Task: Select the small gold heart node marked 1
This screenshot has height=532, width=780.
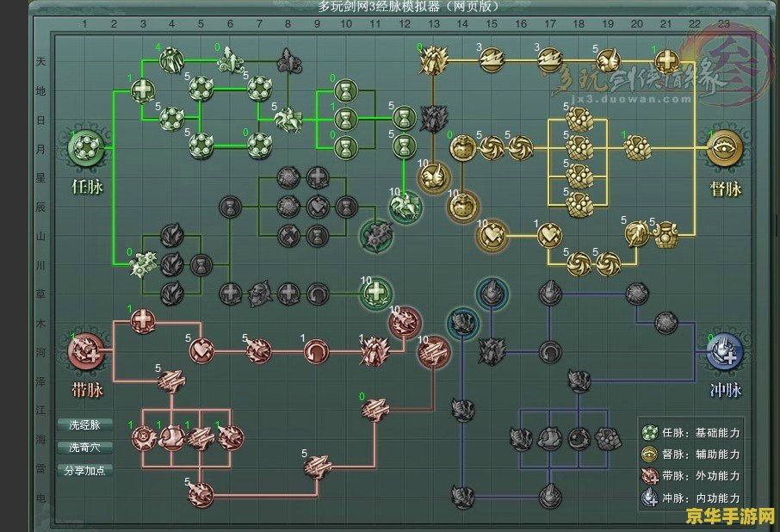Action: [549, 235]
